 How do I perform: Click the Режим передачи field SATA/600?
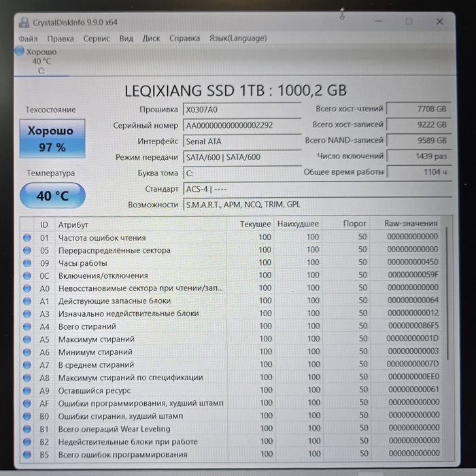[x=242, y=157]
